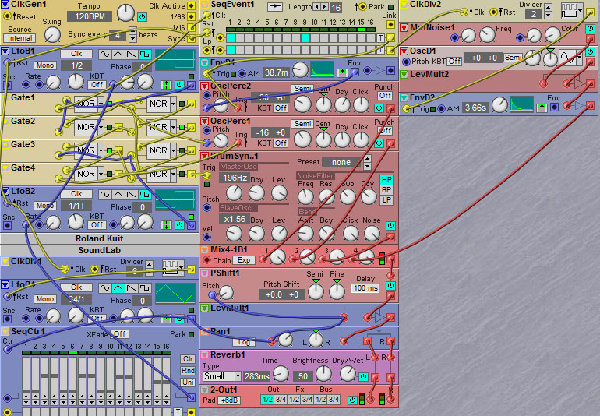Toggle XFade Off in SeqCtrl1
Viewport: 600px width, 416px height.
(x=119, y=333)
